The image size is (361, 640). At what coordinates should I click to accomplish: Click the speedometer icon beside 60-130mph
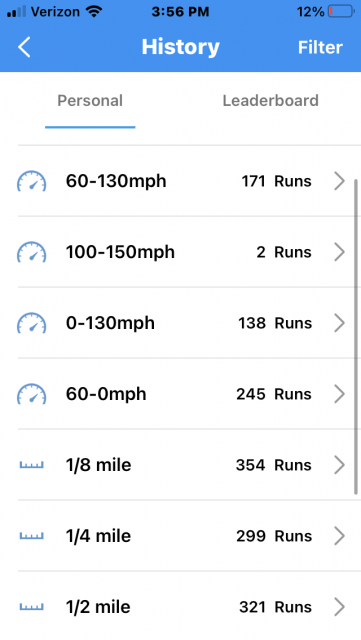(x=31, y=181)
